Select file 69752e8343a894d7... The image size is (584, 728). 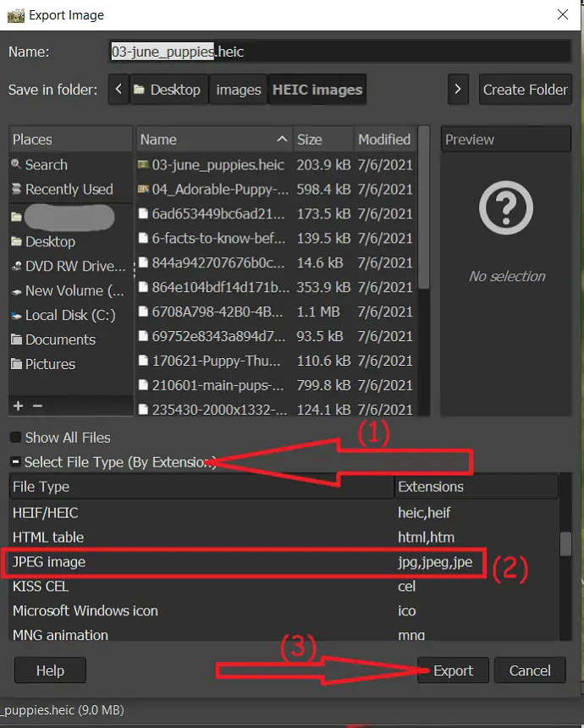pyautogui.click(x=276, y=336)
